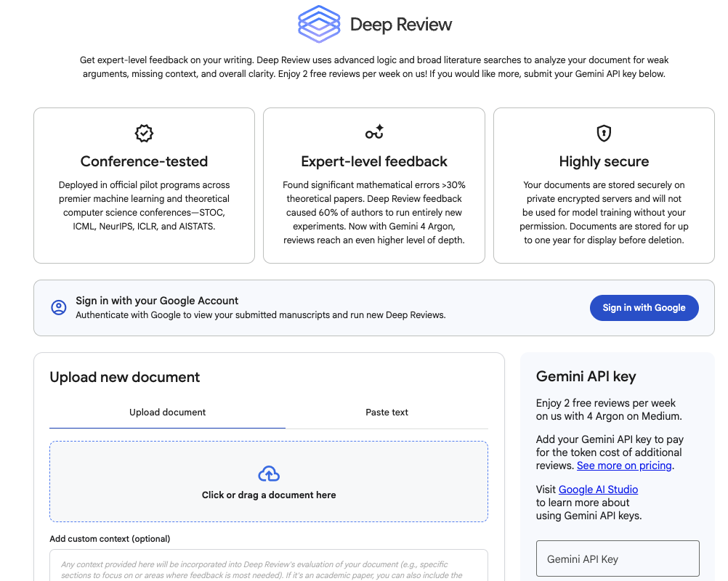The image size is (728, 581).
Task: Focus the Gemini API Key input field
Action: [618, 558]
